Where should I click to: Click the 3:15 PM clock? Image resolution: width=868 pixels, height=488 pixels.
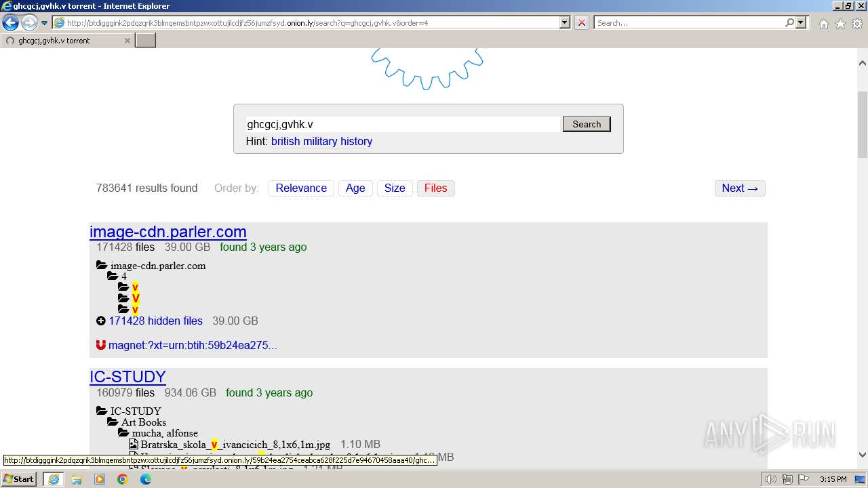click(x=833, y=479)
